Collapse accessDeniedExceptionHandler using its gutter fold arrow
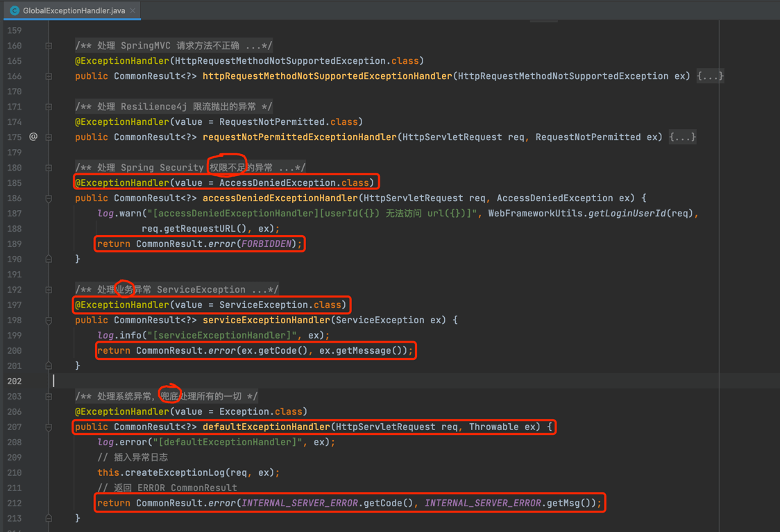780x532 pixels. (47, 198)
